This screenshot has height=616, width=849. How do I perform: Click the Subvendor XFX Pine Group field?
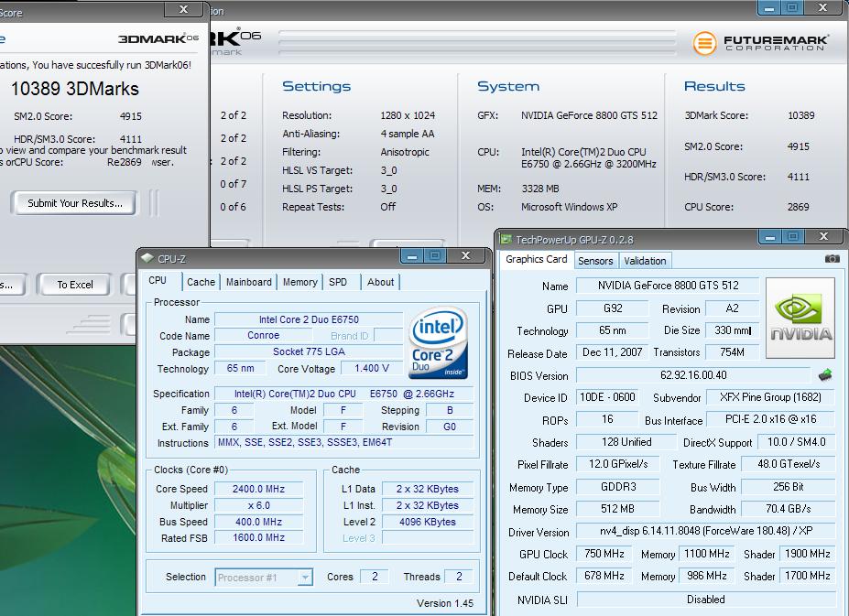coord(770,397)
